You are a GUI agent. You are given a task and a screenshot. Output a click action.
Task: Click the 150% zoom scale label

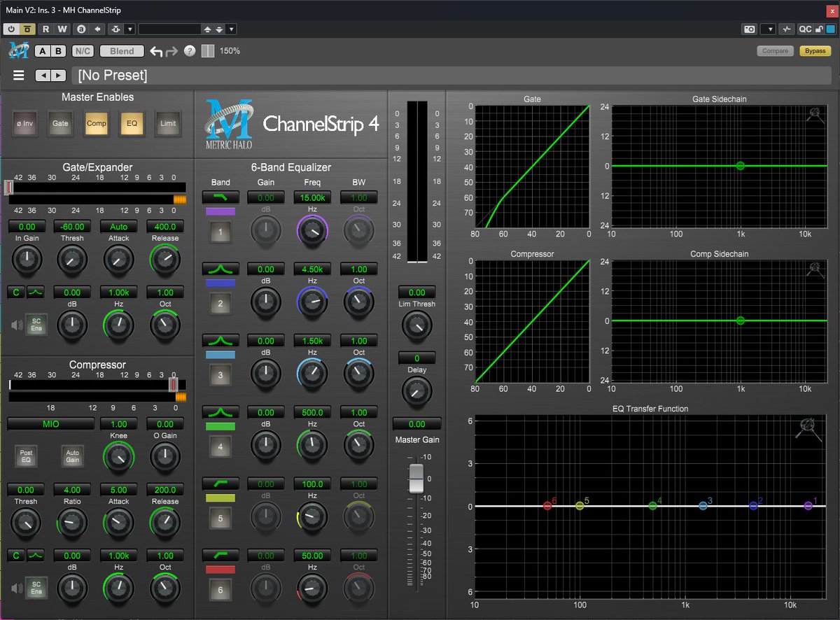pos(230,51)
